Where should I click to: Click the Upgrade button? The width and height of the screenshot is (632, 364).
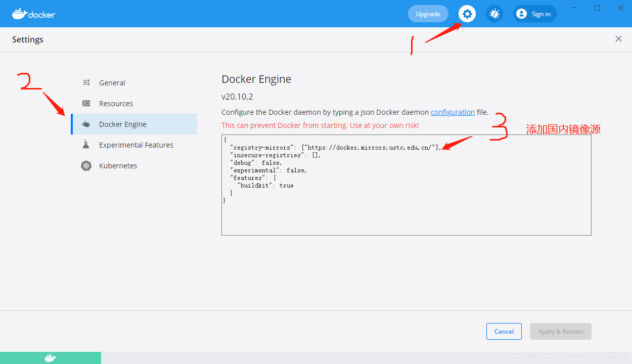[x=428, y=14]
